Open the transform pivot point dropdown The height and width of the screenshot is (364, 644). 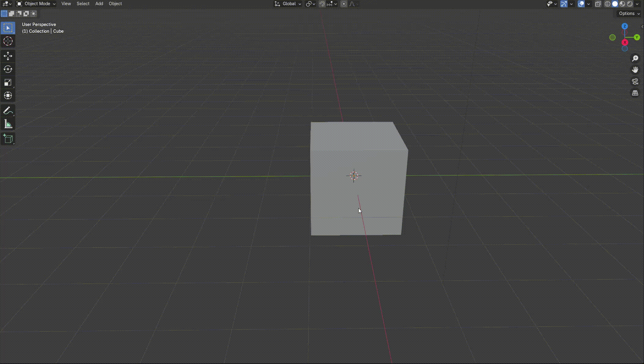tap(310, 4)
